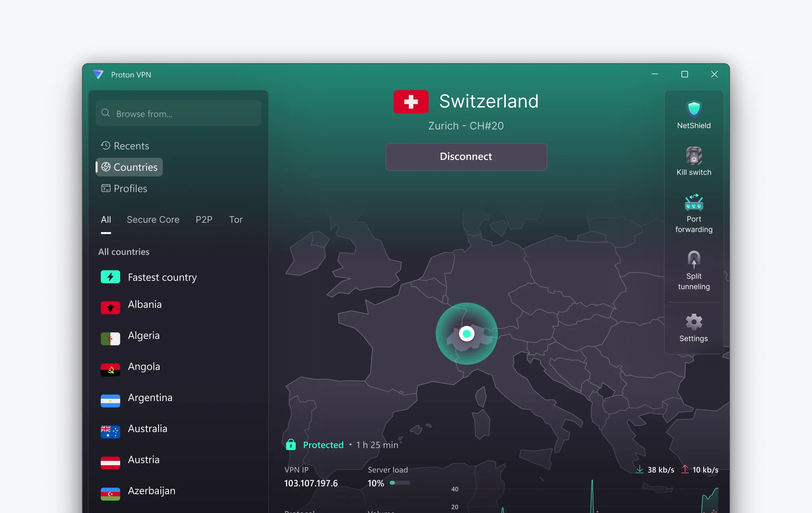
Task: Click the download speed arrow icon
Action: click(x=639, y=469)
